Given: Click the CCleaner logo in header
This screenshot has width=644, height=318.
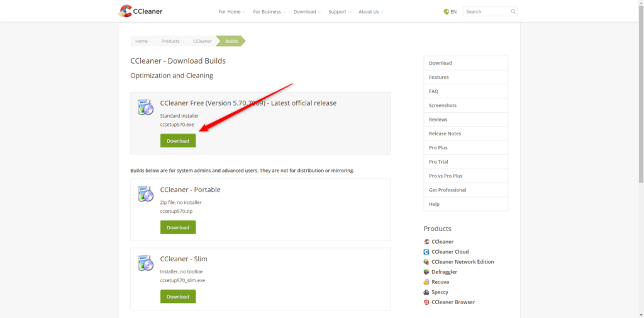Looking at the screenshot, I should coord(142,11).
